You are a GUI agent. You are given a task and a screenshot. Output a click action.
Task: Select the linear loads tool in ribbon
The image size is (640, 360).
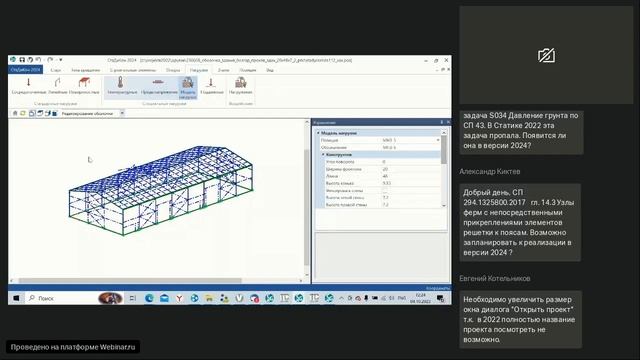point(57,86)
